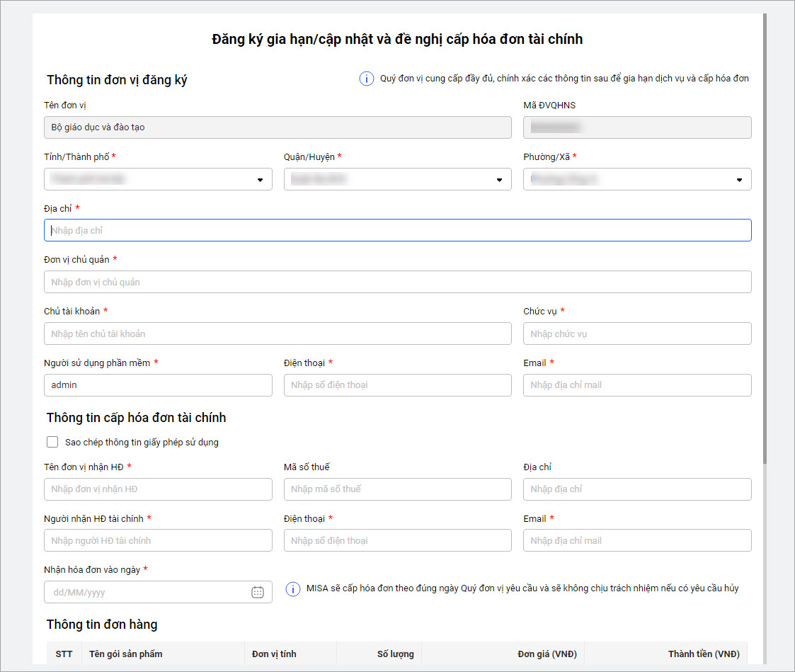Edit the Người sử dụng phần mềm field
Screen dimensions: 795x672
click(x=158, y=385)
